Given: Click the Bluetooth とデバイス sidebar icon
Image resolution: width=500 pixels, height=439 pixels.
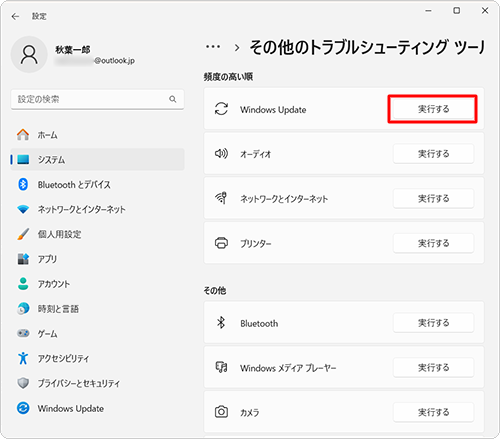Looking at the screenshot, I should pyautogui.click(x=23, y=184).
